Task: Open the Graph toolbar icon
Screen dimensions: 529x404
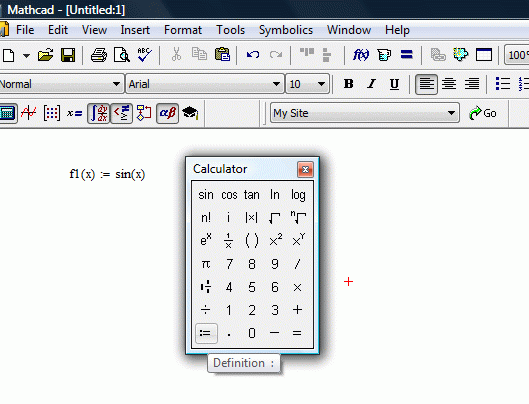Action: tap(29, 113)
